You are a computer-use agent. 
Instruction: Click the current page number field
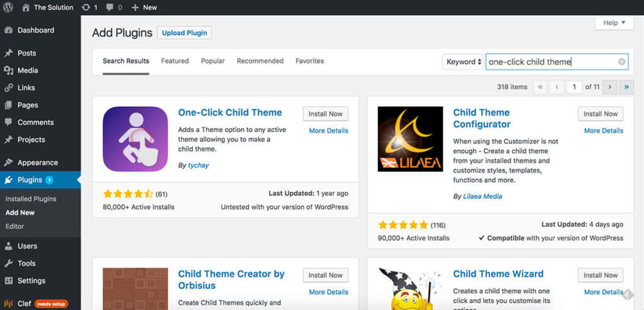[x=574, y=87]
